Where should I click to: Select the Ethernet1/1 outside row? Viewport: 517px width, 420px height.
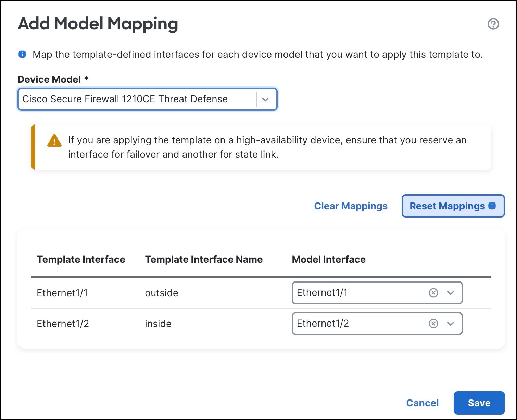coord(63,293)
